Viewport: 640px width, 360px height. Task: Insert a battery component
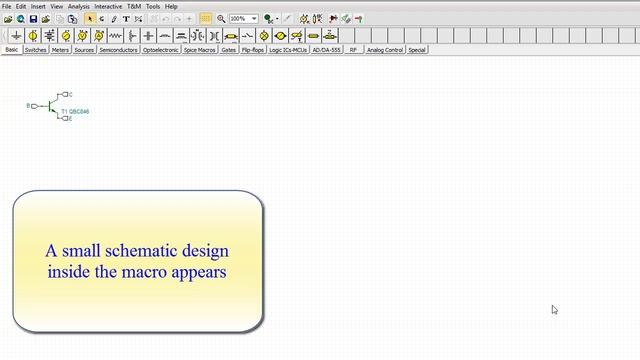pyautogui.click(x=49, y=36)
